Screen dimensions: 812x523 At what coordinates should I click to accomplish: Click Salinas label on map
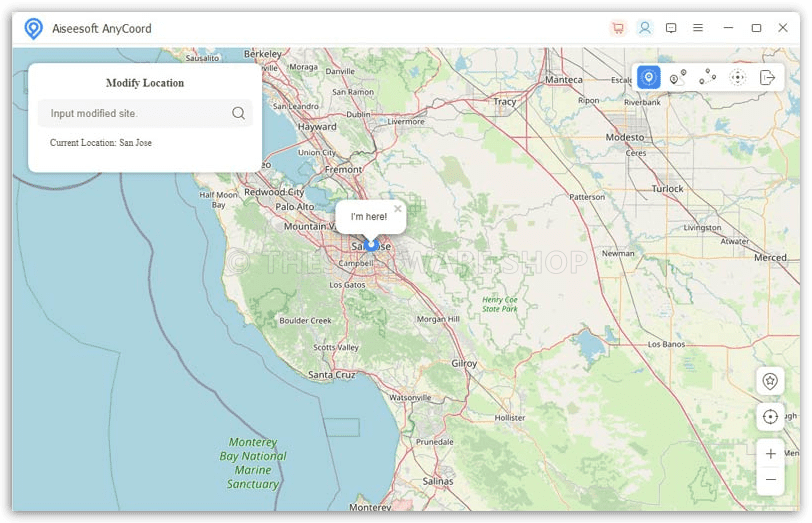click(438, 482)
